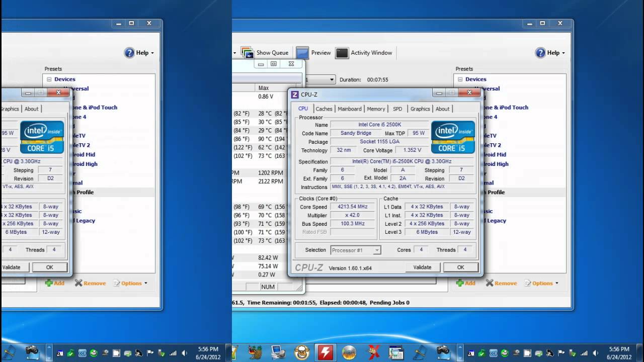Switch to the Caches tab in CPU-Z
This screenshot has width=644, height=362.
324,109
